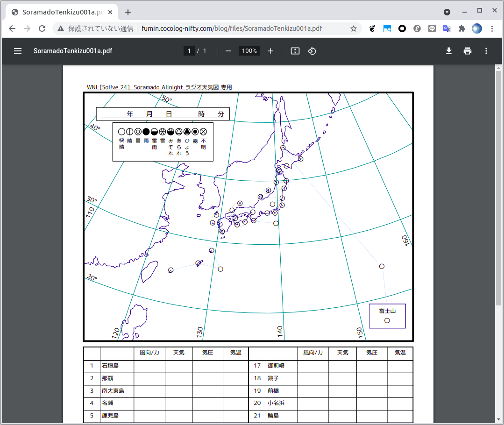Open the GNOME Shell integration extension
Screen dimensions: 504x425
[x=372, y=28]
